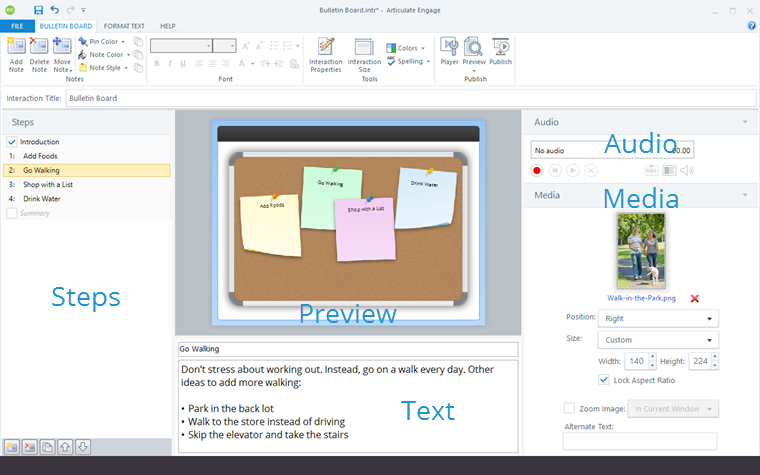Click the Walk-in-the-Park.png file link
This screenshot has height=475, width=760.
click(641, 298)
